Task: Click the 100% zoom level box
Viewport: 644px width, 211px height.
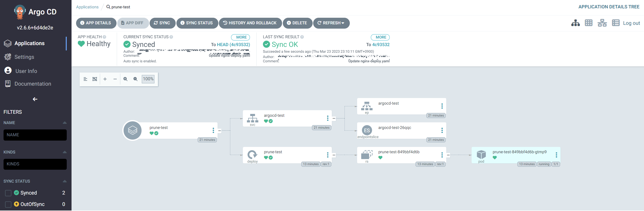Action: tap(148, 79)
